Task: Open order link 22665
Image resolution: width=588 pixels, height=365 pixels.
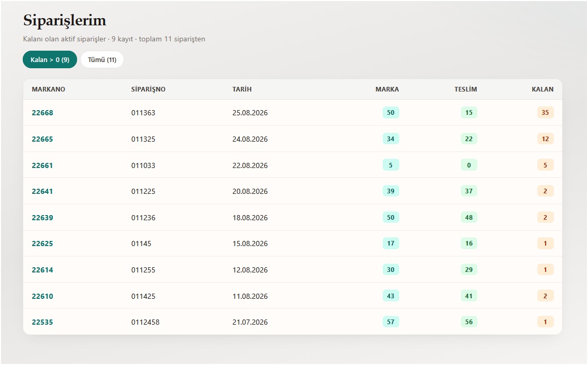Action: click(x=42, y=139)
